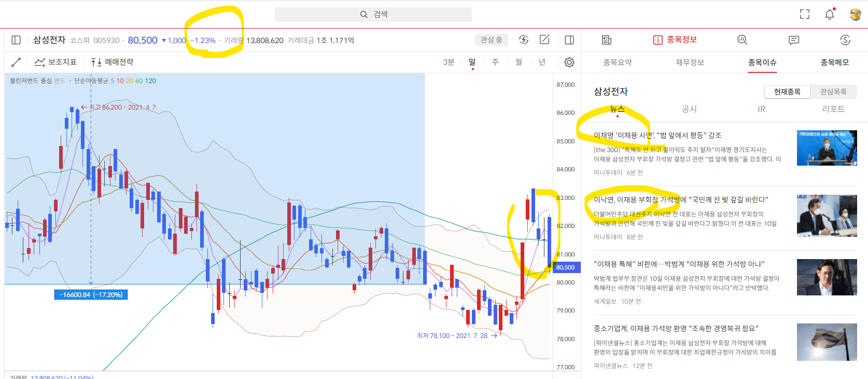Open notifications bell
Viewport: 868px width, 379px height.
coord(830,15)
